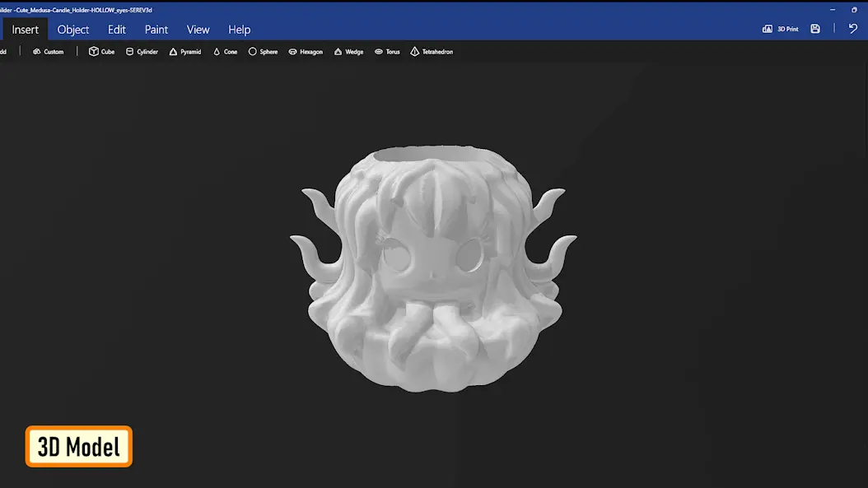Insert a Cylinder shape
Image resolution: width=868 pixels, height=488 pixels.
tap(142, 52)
